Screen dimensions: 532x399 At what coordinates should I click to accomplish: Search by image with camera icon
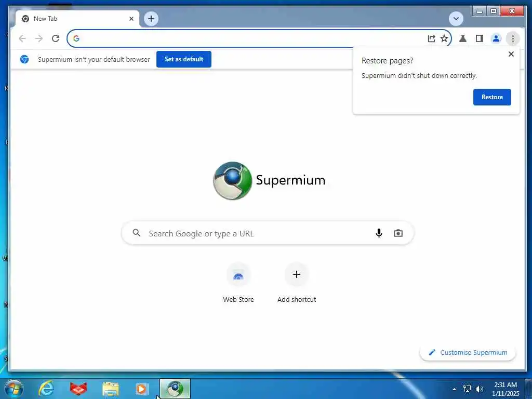(398, 233)
